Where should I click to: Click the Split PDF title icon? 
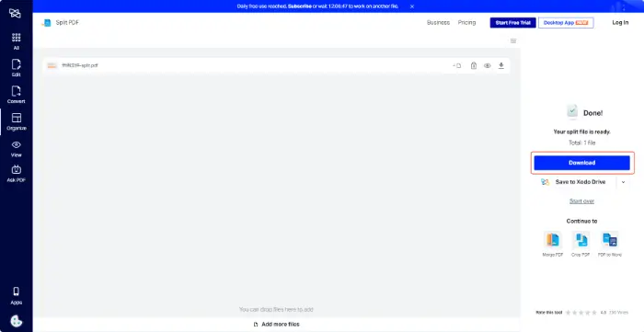[46, 23]
